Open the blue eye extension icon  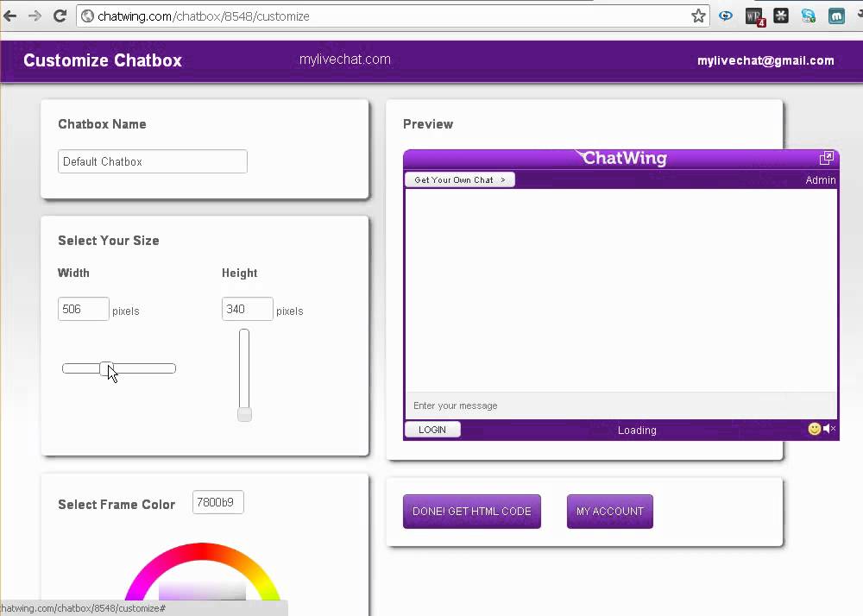click(726, 16)
